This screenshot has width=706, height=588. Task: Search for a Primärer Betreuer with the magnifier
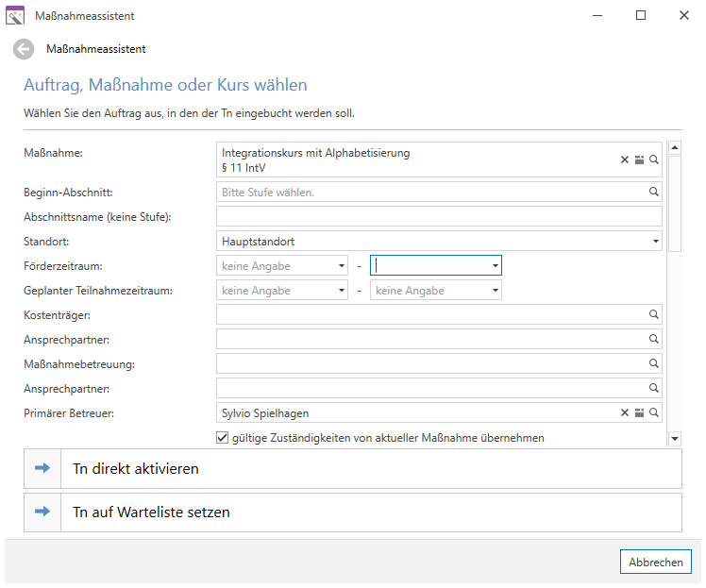pos(654,412)
